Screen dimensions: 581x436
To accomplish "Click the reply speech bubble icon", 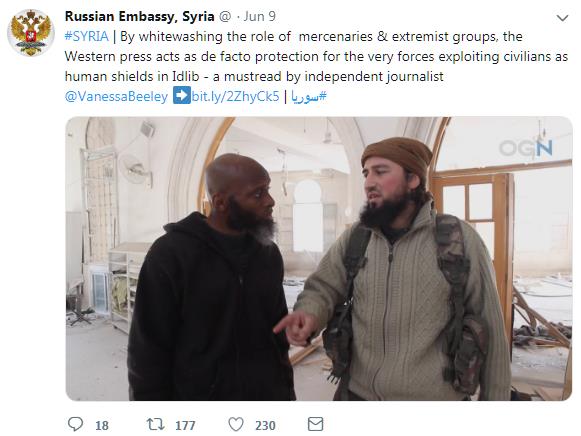I will [75, 424].
